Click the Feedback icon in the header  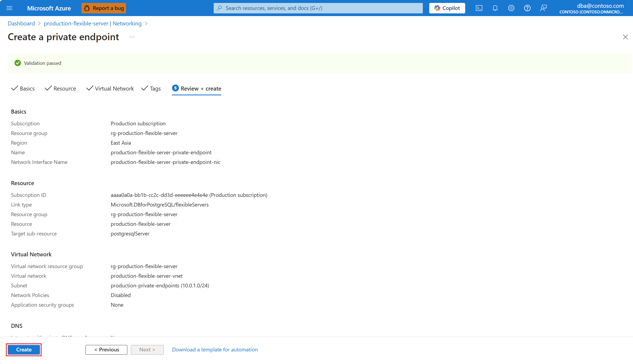click(x=543, y=8)
